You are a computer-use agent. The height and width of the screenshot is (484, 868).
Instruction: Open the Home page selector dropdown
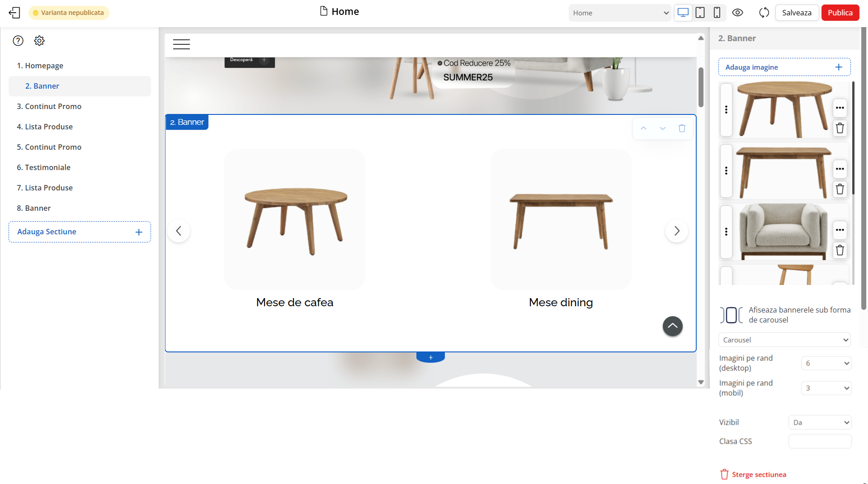620,13
